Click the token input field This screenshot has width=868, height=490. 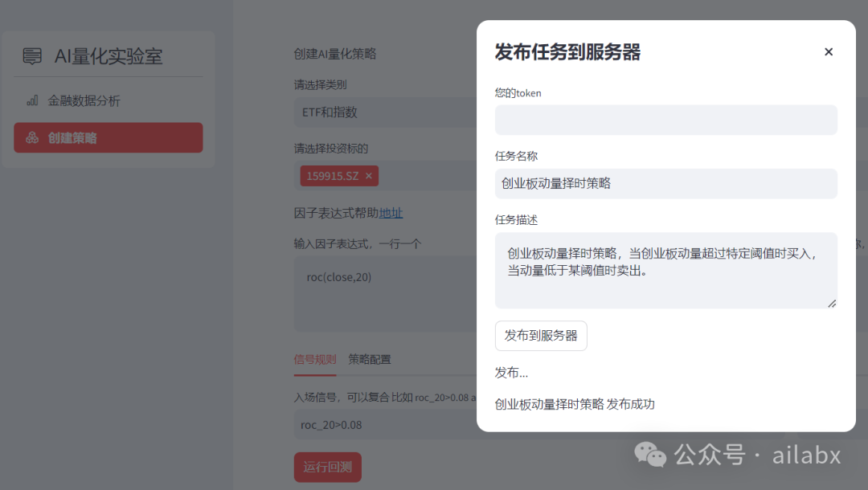[x=665, y=120]
